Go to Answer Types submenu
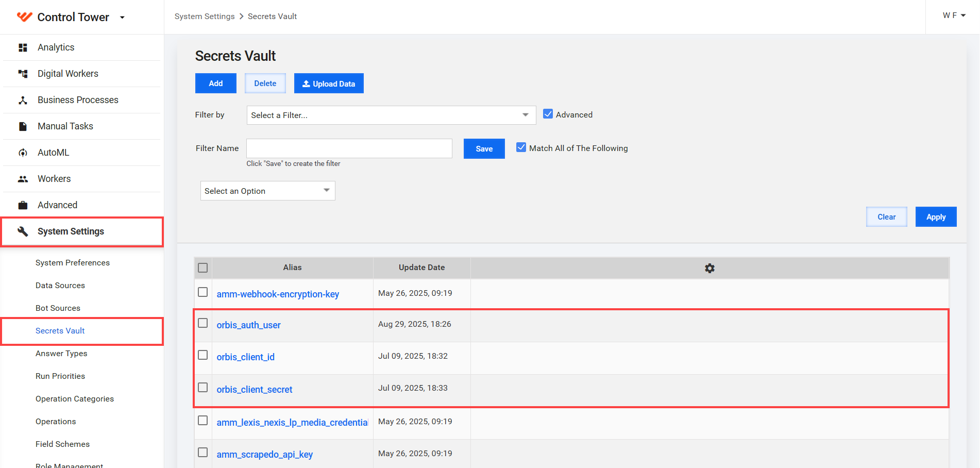The height and width of the screenshot is (468, 980). [x=61, y=354]
